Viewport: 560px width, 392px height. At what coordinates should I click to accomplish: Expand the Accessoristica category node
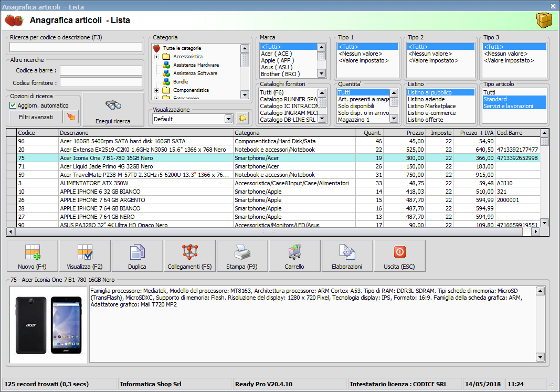pyautogui.click(x=156, y=57)
